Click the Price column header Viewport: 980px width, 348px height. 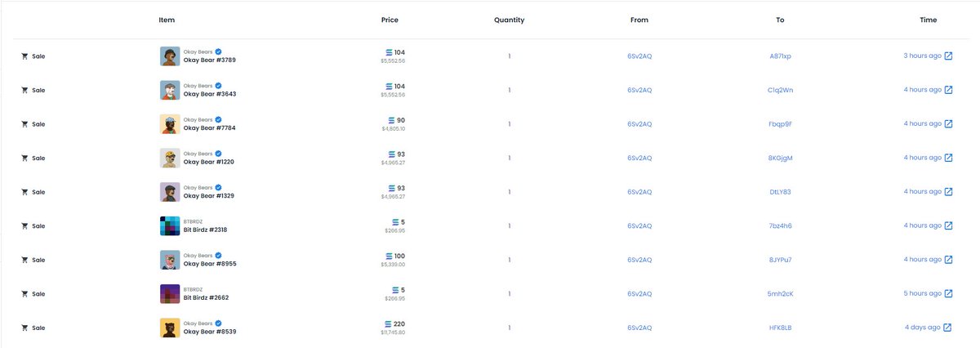pyautogui.click(x=390, y=20)
